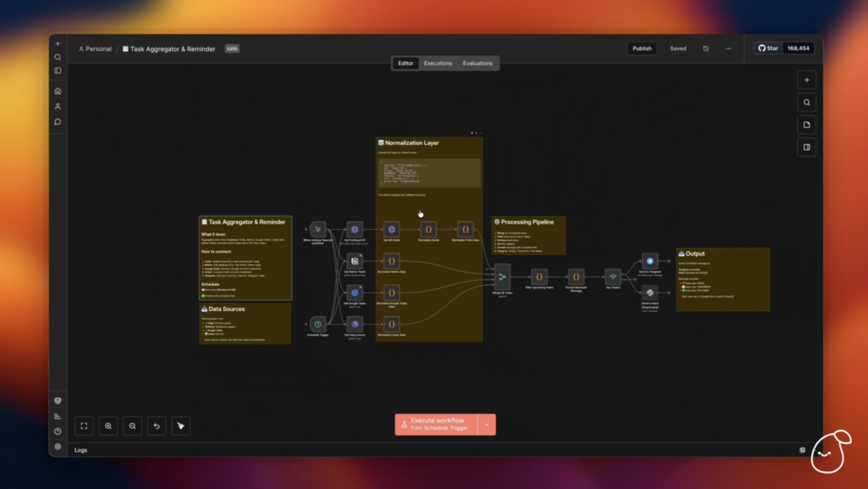868x489 pixels.
Task: Open the Personal user icon in sidebar
Action: point(58,106)
